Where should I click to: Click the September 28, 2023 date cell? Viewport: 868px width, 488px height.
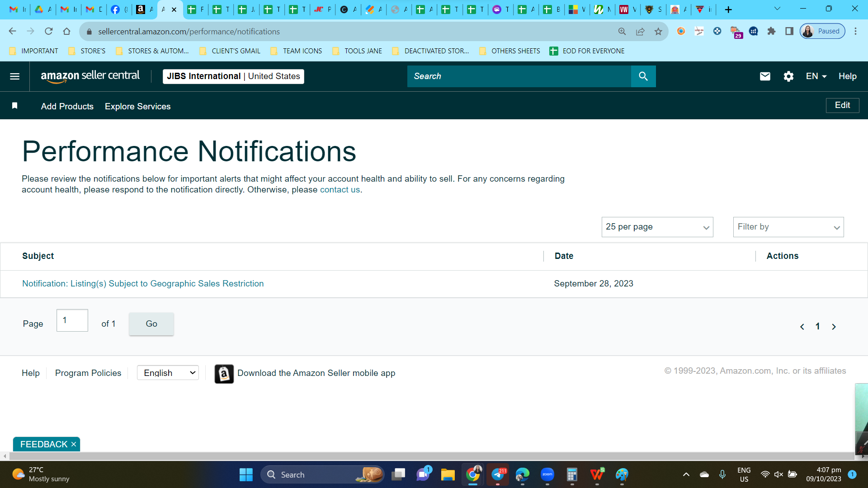[x=594, y=284]
